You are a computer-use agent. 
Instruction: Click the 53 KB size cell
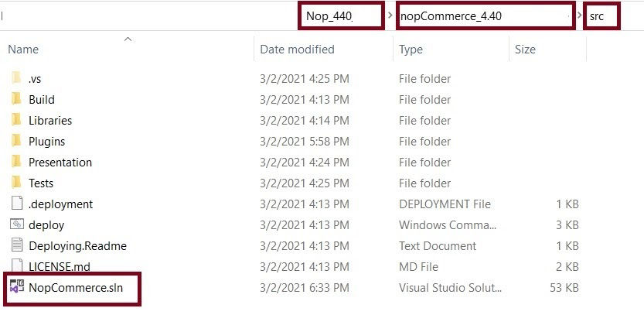(564, 287)
